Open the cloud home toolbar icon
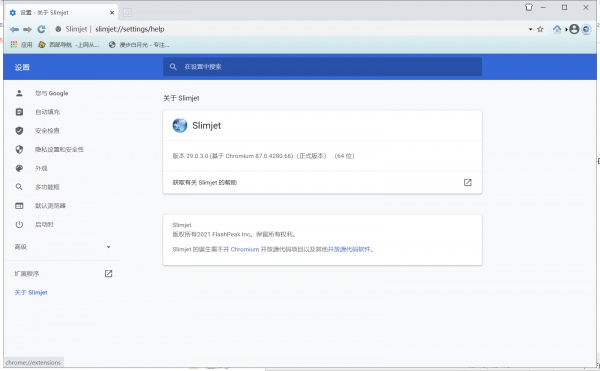The width and height of the screenshot is (600, 371). click(557, 29)
